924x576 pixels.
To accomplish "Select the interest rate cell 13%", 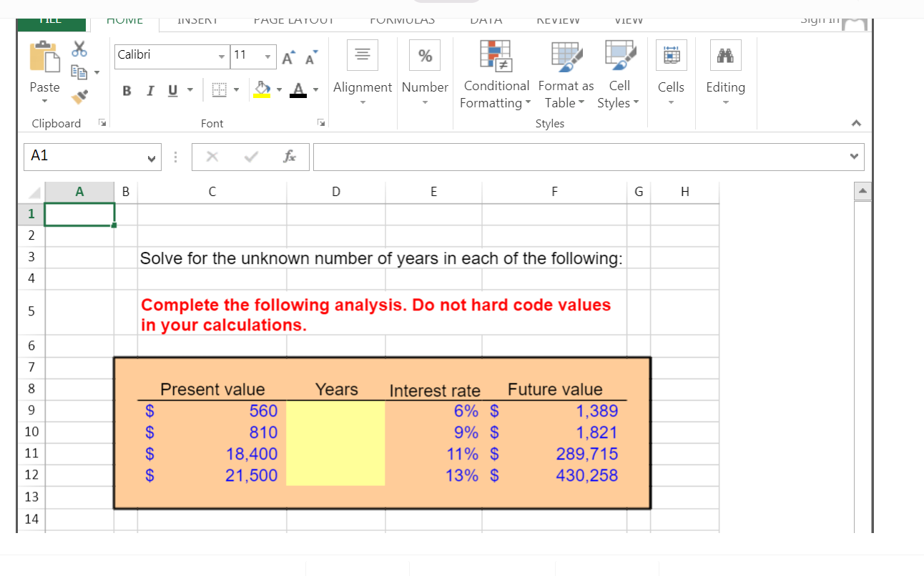I will [x=433, y=475].
